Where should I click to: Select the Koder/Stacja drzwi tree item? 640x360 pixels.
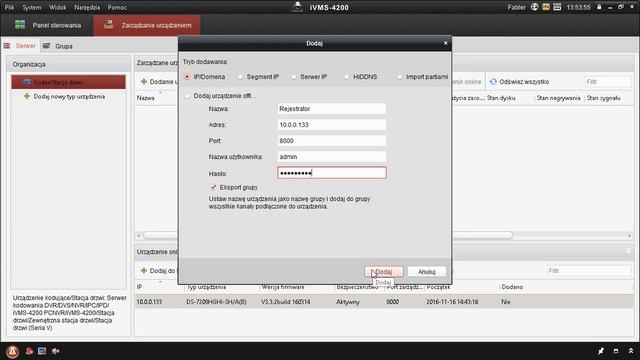[69, 82]
